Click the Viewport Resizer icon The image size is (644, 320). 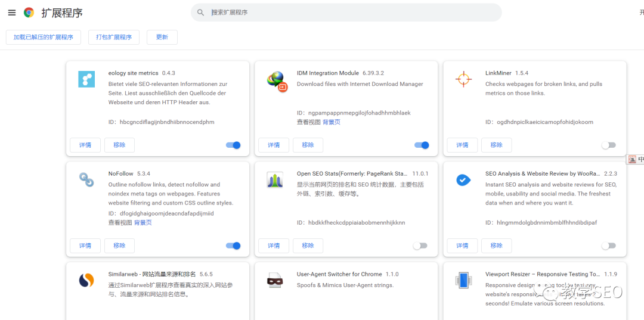[x=463, y=281]
